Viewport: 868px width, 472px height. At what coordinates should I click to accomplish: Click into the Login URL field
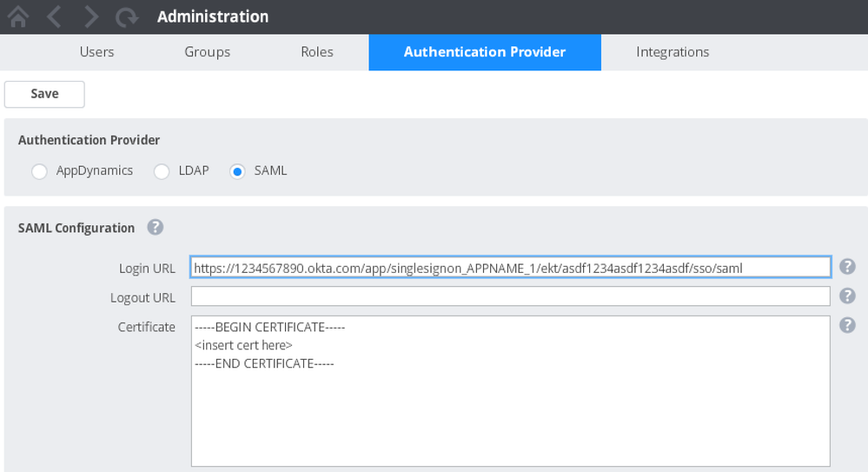tap(510, 268)
